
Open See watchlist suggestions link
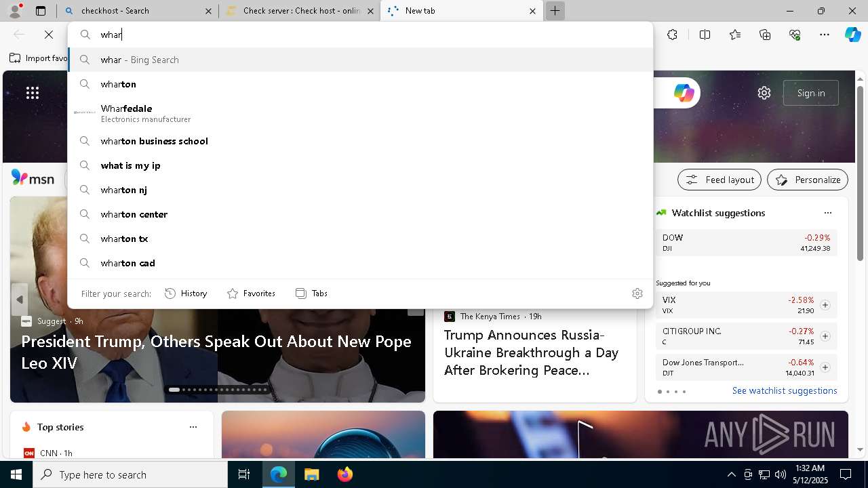785,391
